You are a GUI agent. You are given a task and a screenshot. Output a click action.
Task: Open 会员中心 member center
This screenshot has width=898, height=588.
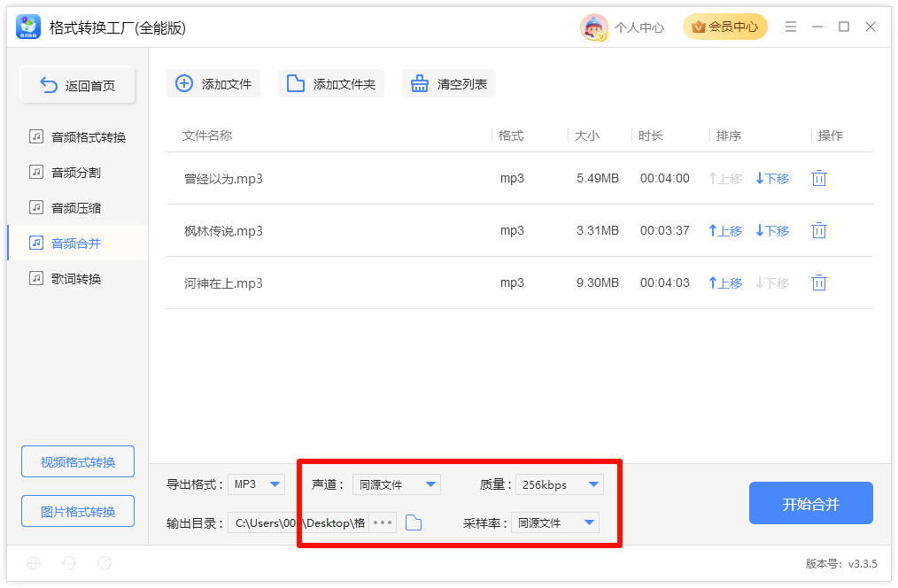pyautogui.click(x=724, y=27)
